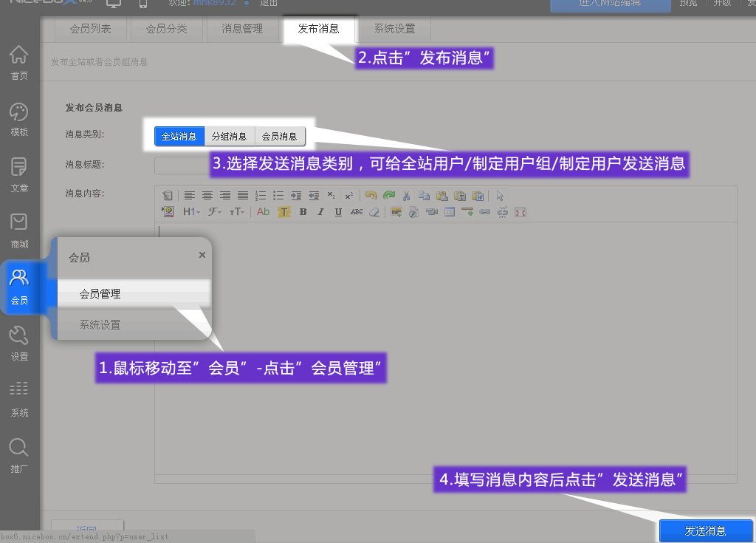Choose 会员管理 in the popup menu
The width and height of the screenshot is (756, 543).
point(100,294)
